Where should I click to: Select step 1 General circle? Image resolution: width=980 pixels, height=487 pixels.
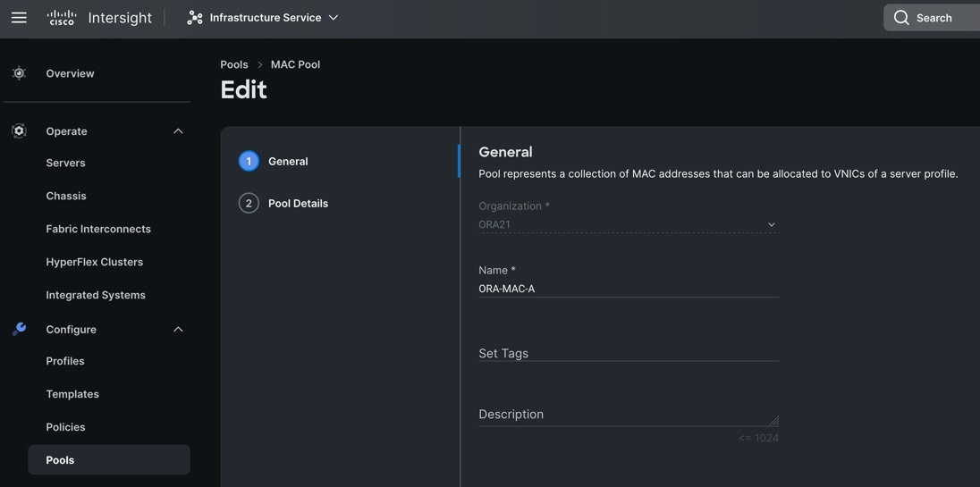click(249, 161)
